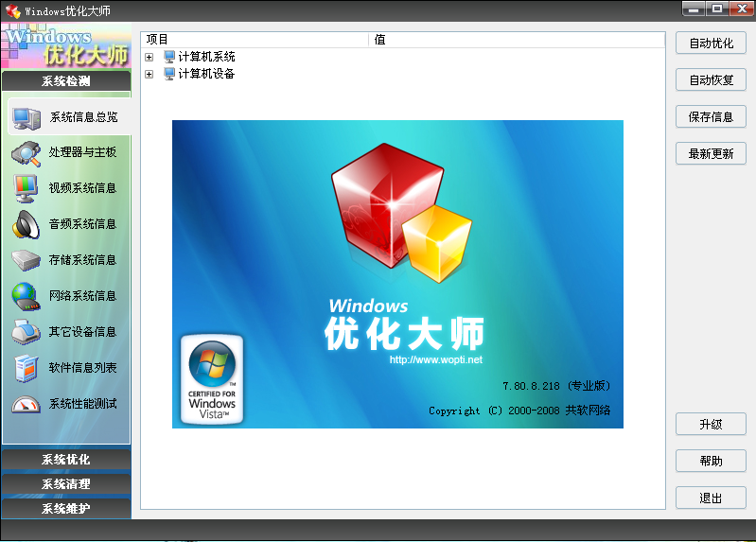This screenshot has height=542, width=756.
Task: Click the 退出 button
Action: click(x=711, y=498)
